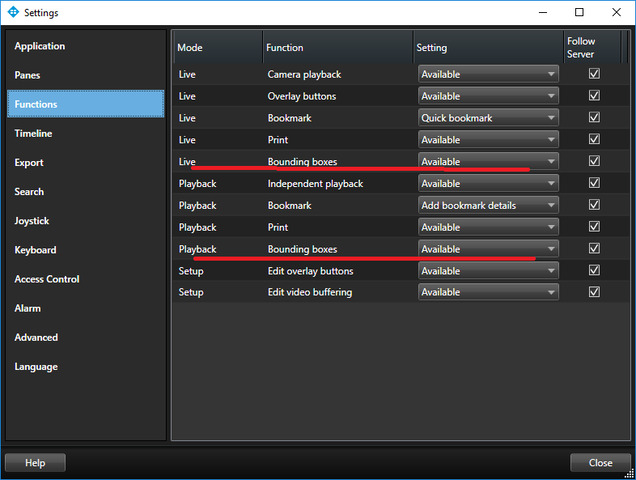Screen dimensions: 636x480
Task: Open the Language settings section
Action: point(36,366)
